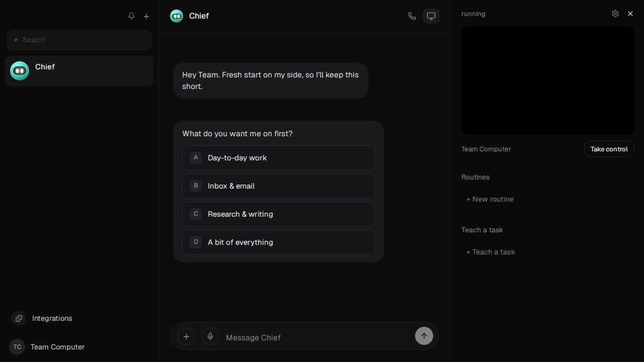Image resolution: width=644 pixels, height=362 pixels.
Task: Select option A Day-to-day work
Action: click(x=278, y=158)
